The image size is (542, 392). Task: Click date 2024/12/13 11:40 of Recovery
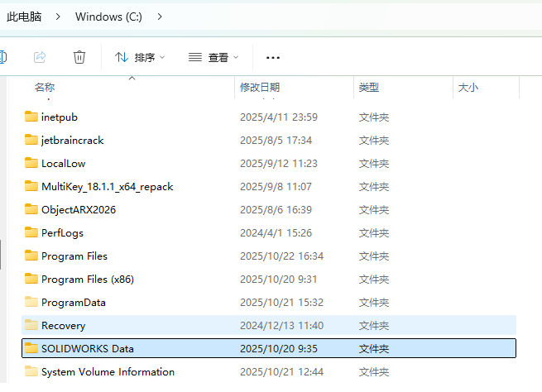(x=281, y=325)
